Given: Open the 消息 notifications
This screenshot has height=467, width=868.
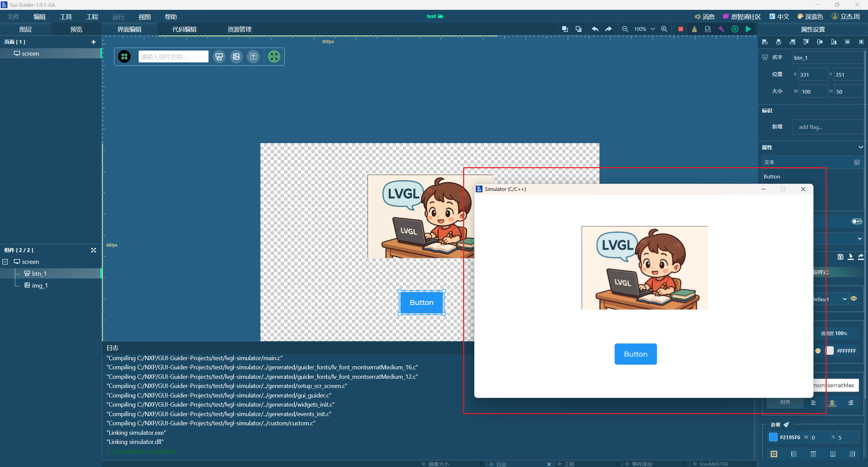Looking at the screenshot, I should tap(705, 17).
